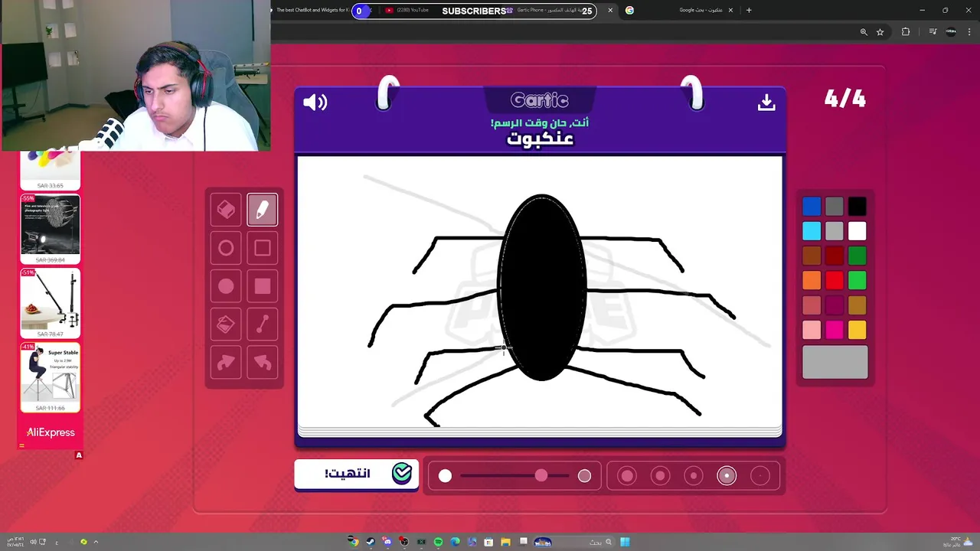Open Steam from the taskbar

coord(371,542)
